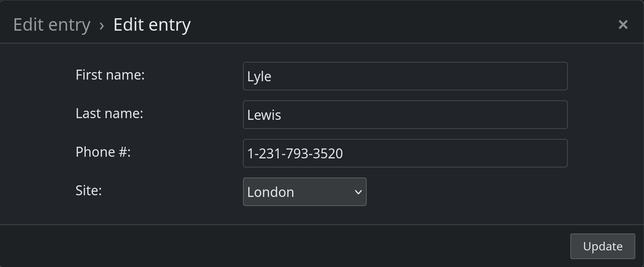This screenshot has height=267, width=644.
Task: Click the Site dropdown chevron arrow
Action: (358, 192)
